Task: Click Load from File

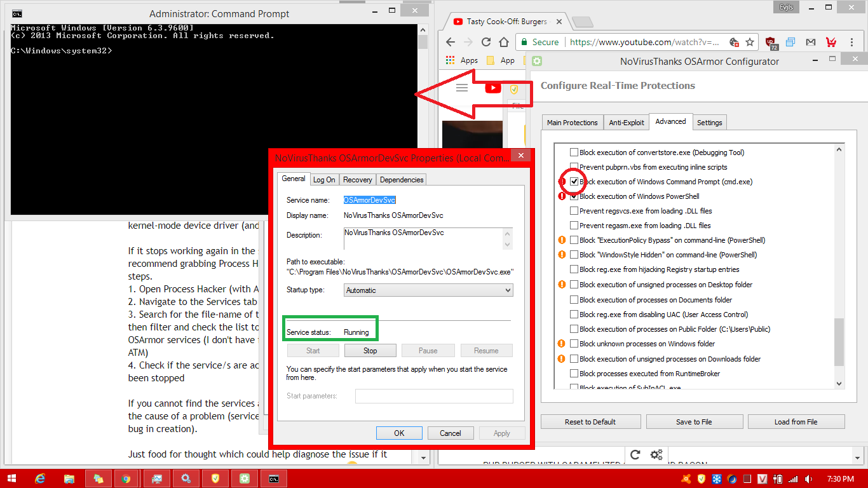Action: pos(796,422)
